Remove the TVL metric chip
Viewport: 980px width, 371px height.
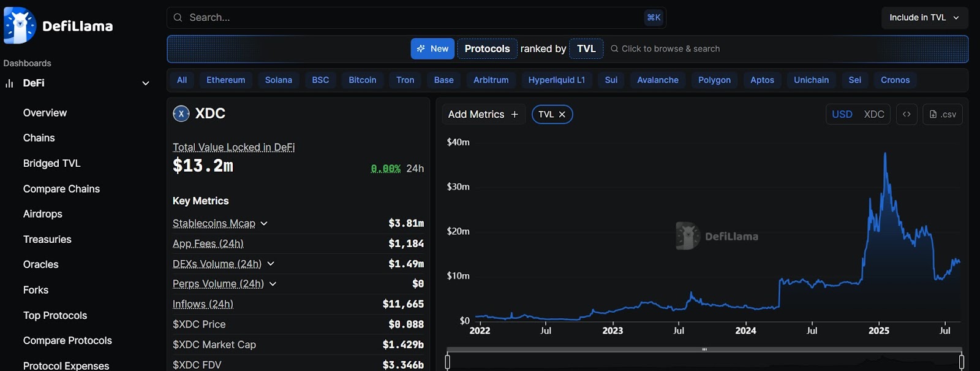pos(562,115)
